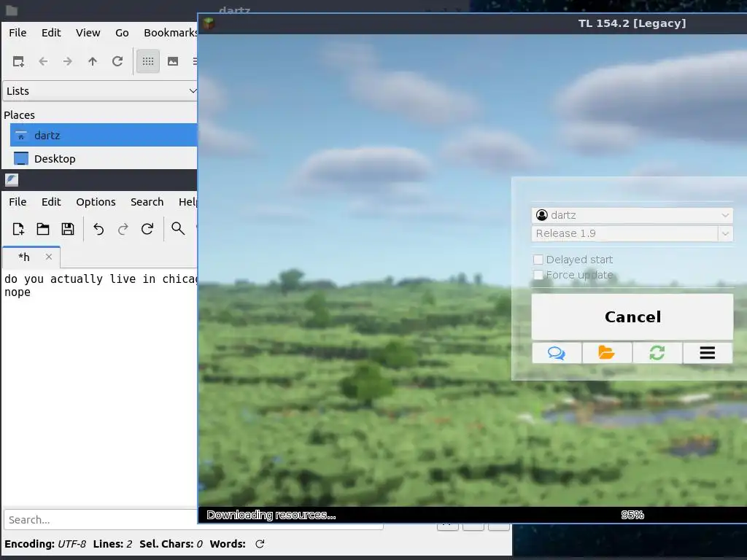This screenshot has height=560, width=747.
Task: Save the document in text editor
Action: (68, 229)
